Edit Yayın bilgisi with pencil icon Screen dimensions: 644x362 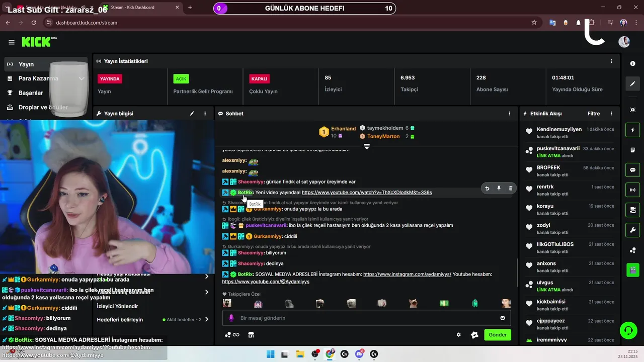pyautogui.click(x=192, y=114)
